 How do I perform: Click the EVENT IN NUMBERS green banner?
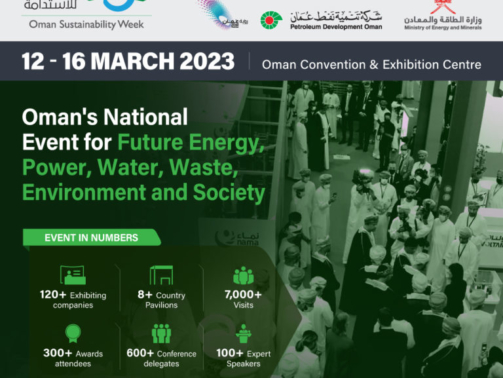click(92, 237)
